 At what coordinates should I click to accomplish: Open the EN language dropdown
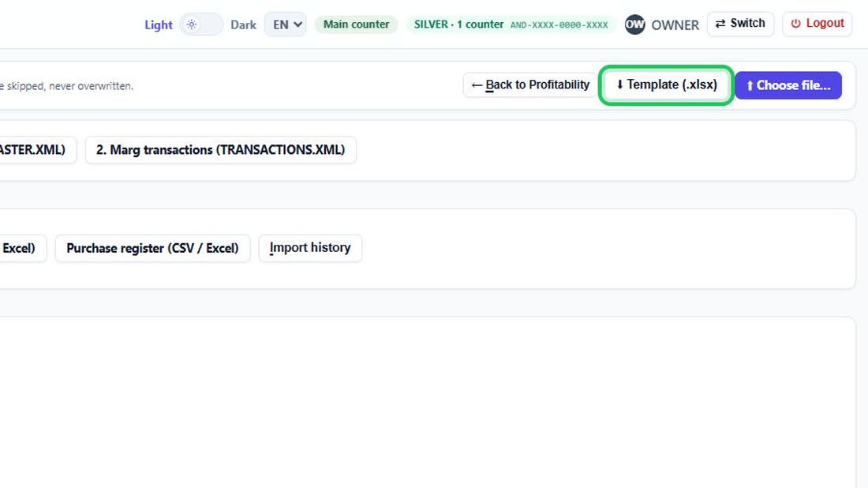click(x=285, y=24)
